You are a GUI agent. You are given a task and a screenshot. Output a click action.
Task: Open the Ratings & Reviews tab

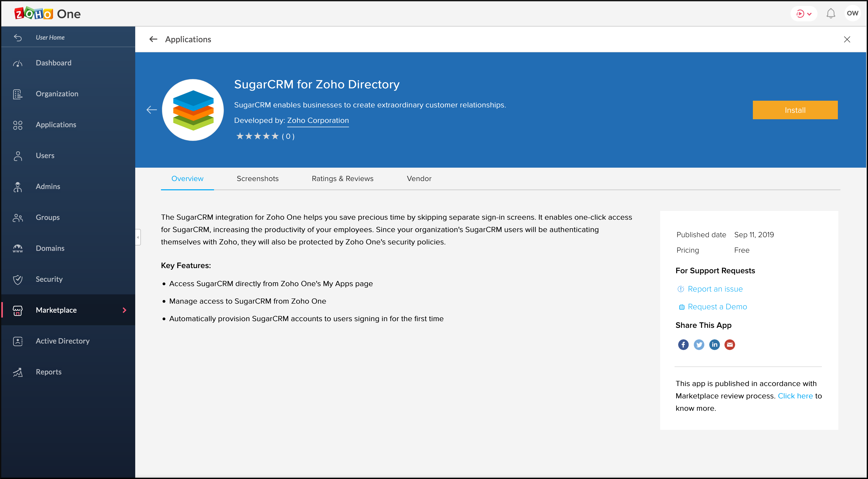[x=342, y=178]
